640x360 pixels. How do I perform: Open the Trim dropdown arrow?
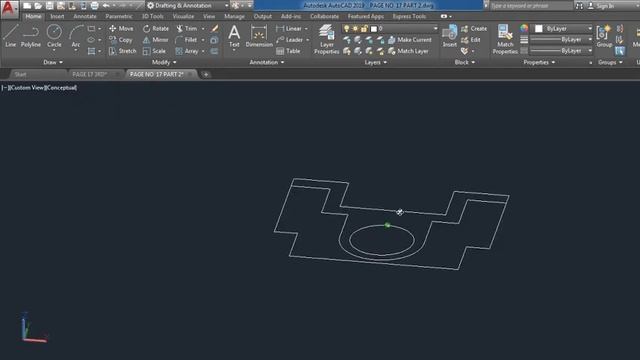[x=203, y=29]
